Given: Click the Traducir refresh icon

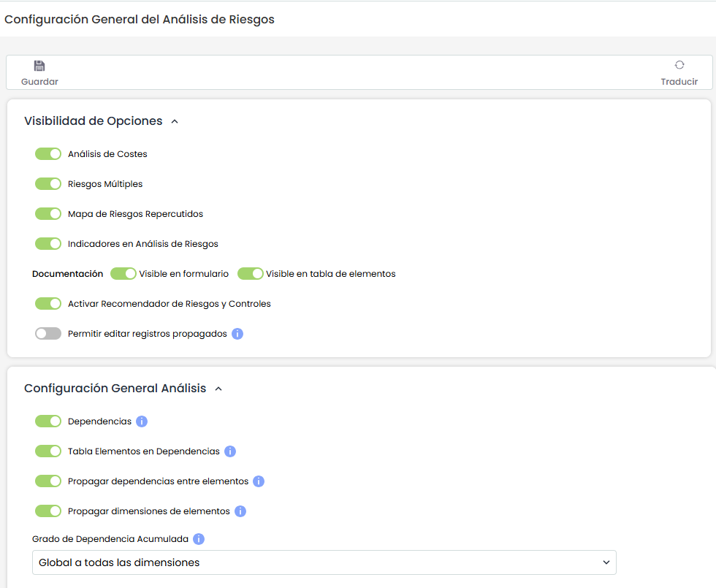Looking at the screenshot, I should pyautogui.click(x=679, y=65).
